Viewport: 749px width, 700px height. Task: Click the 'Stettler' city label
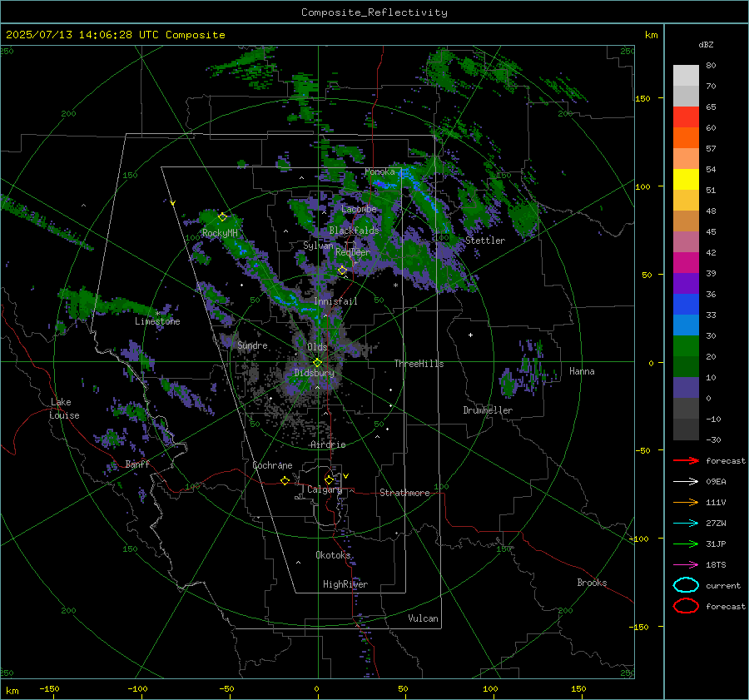[485, 241]
